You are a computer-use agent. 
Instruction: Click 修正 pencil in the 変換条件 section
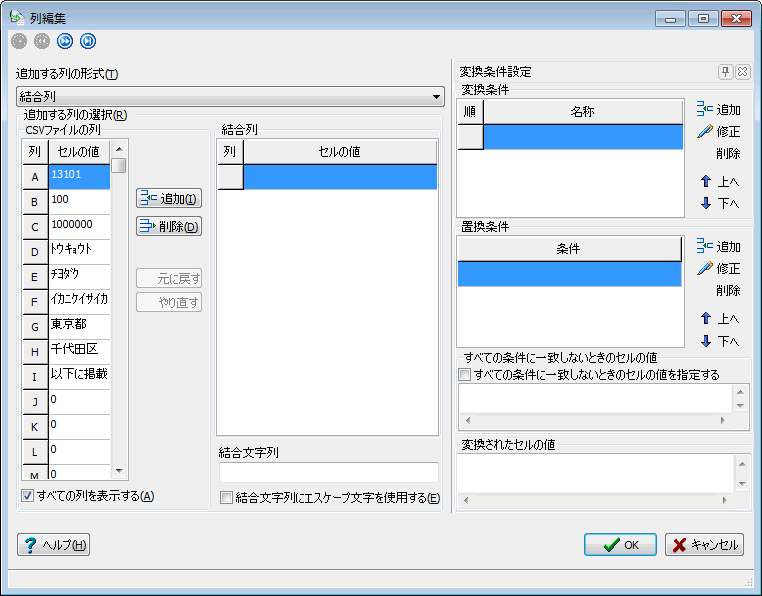(x=718, y=132)
